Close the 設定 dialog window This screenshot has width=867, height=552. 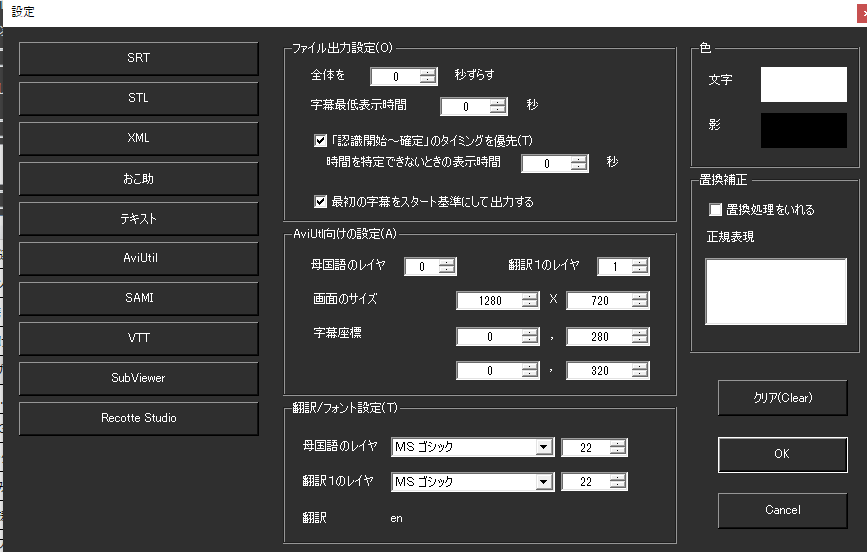862,13
